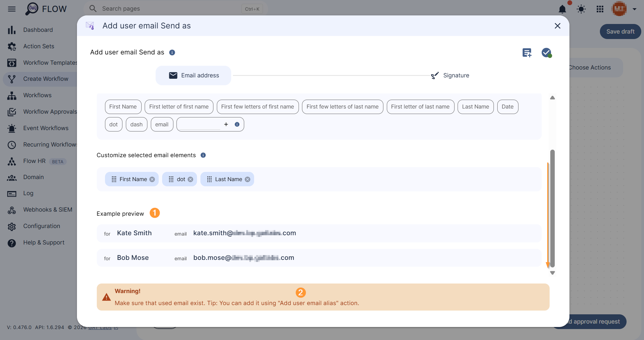Add First few letters of first name
This screenshot has width=644, height=340.
point(258,107)
